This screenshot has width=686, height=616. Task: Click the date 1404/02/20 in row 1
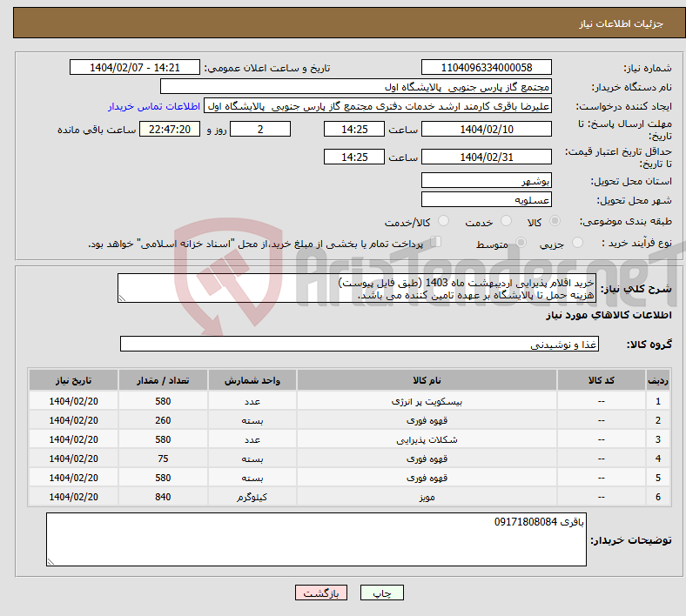click(73, 401)
